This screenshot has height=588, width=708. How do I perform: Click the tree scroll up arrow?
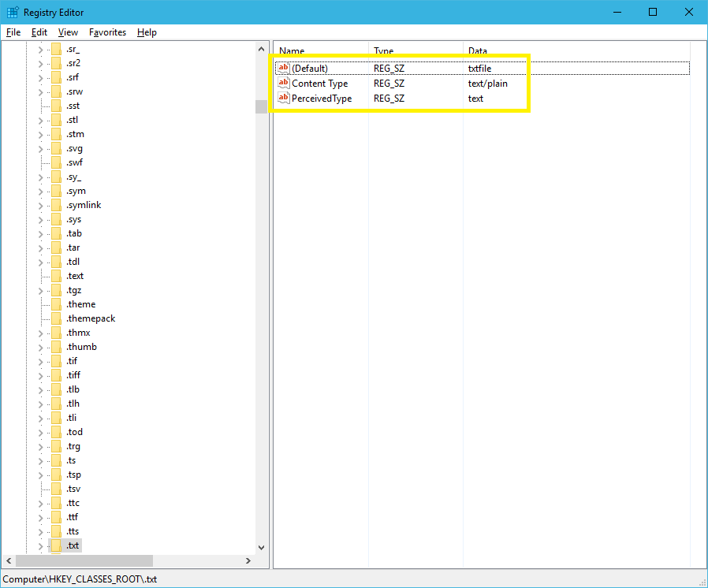click(262, 49)
